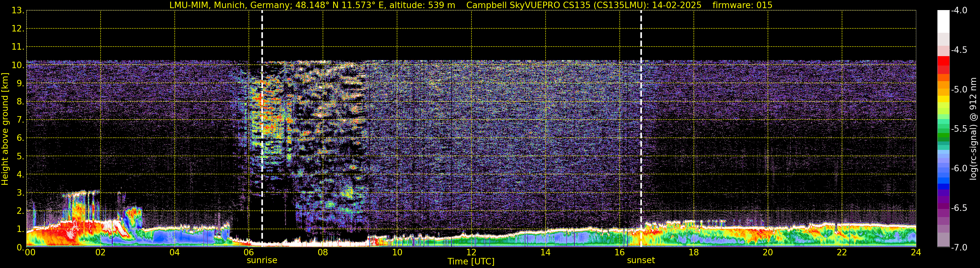
Task: Click the '-5.0' colorbar value
Action: coord(959,90)
